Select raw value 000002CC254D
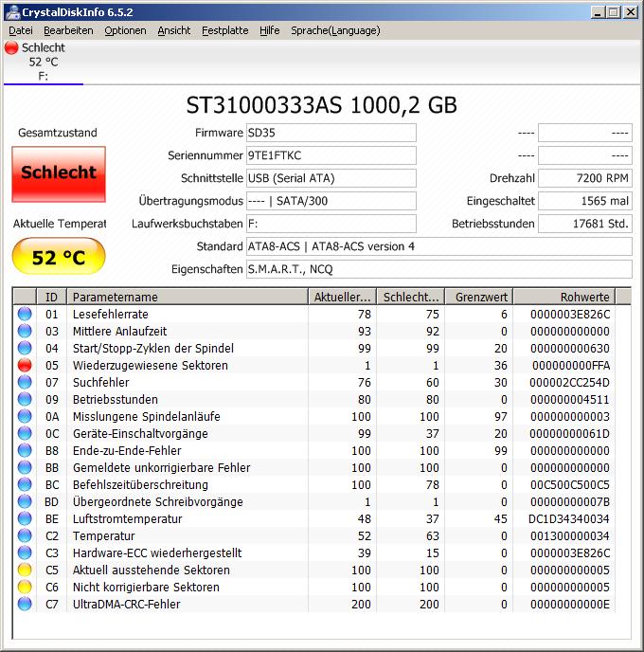 (x=569, y=383)
